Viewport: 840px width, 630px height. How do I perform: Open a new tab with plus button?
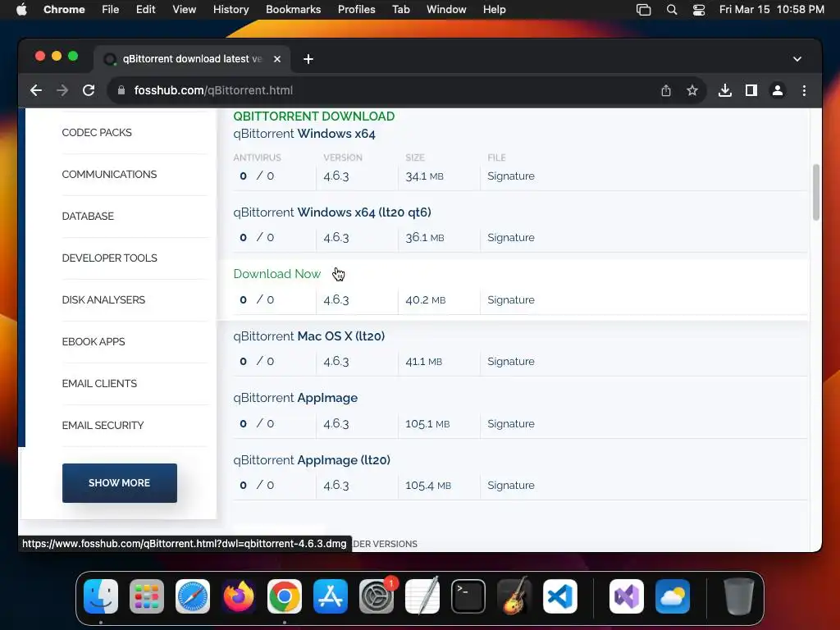308,59
